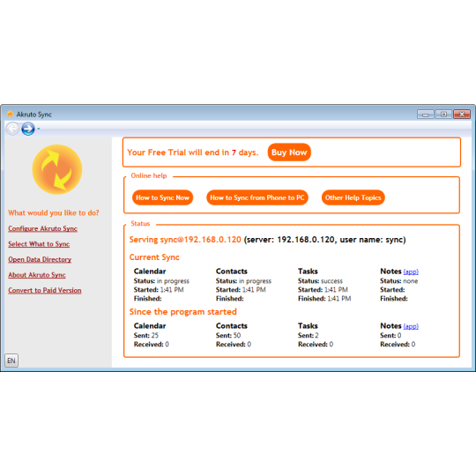476x476 pixels.
Task: Click the forward navigation arrow
Action: tap(28, 129)
